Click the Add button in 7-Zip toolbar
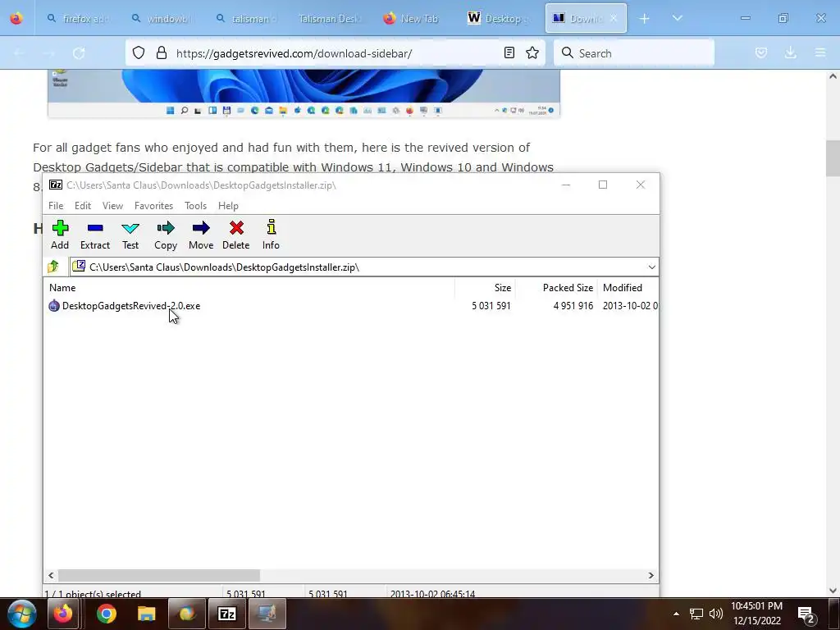Viewport: 840px width, 630px height. click(x=60, y=235)
